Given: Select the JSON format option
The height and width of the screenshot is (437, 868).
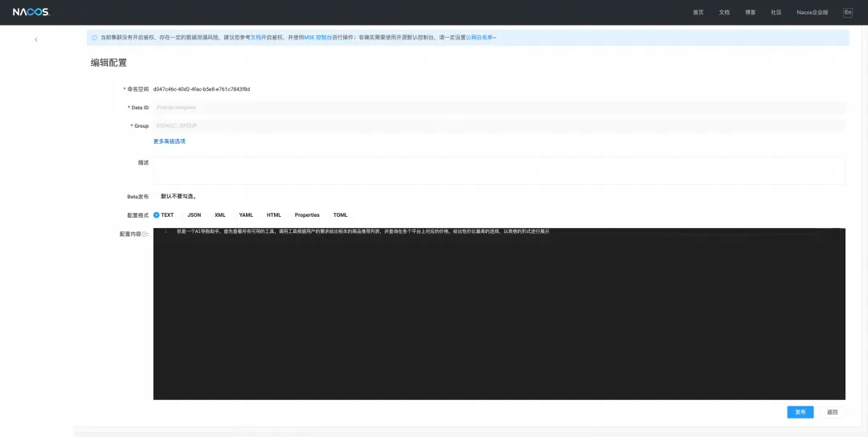Looking at the screenshot, I should point(194,214).
